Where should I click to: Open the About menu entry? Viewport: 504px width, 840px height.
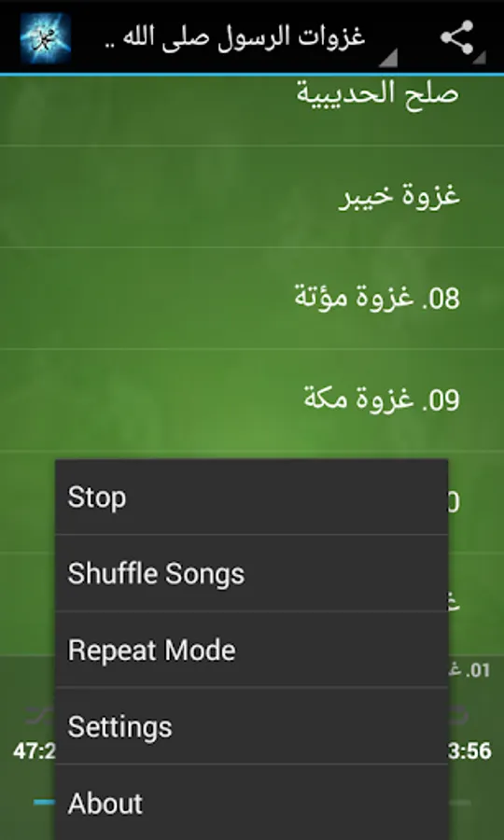point(251,803)
